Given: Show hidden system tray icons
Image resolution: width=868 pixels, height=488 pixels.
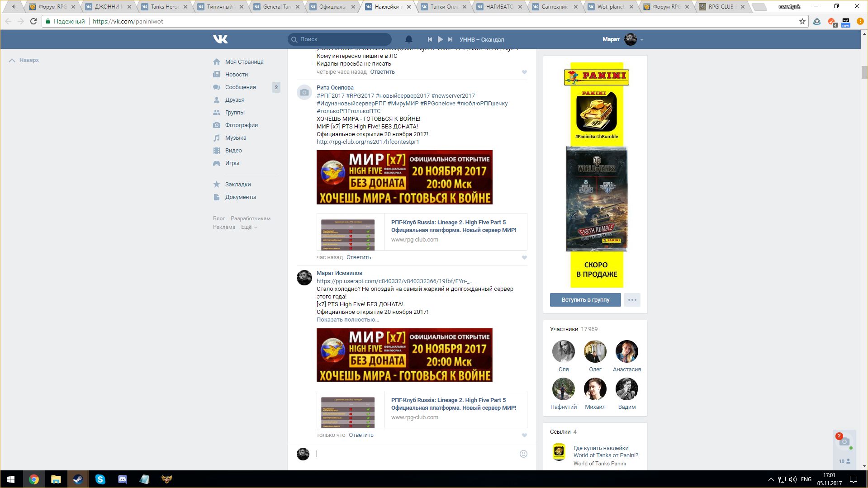Looking at the screenshot, I should pyautogui.click(x=771, y=479).
